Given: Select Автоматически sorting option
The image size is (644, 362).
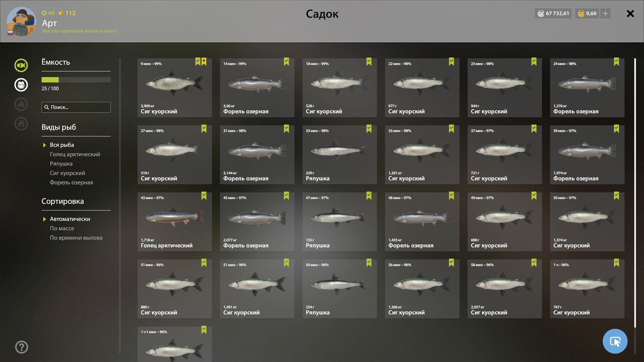Looking at the screenshot, I should click(70, 219).
